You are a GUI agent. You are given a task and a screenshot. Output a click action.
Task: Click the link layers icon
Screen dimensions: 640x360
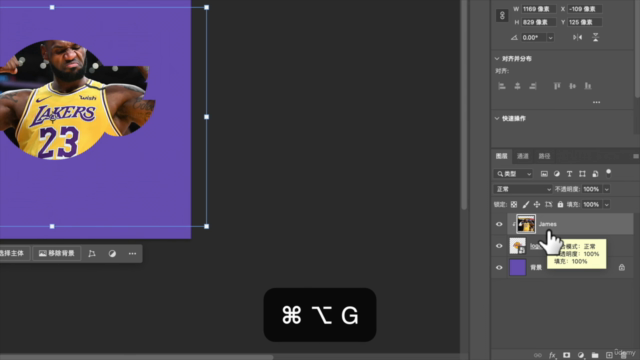[538, 355]
